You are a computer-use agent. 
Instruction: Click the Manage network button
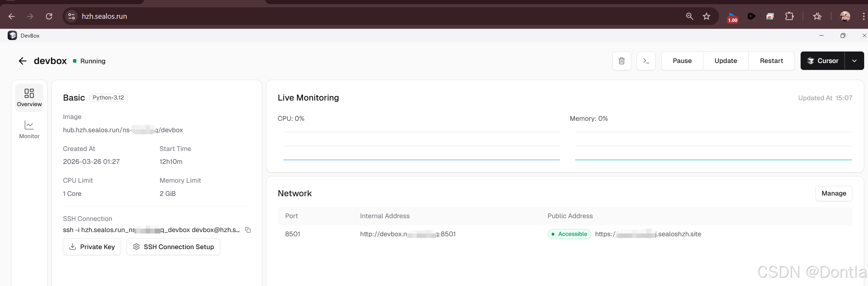[834, 193]
